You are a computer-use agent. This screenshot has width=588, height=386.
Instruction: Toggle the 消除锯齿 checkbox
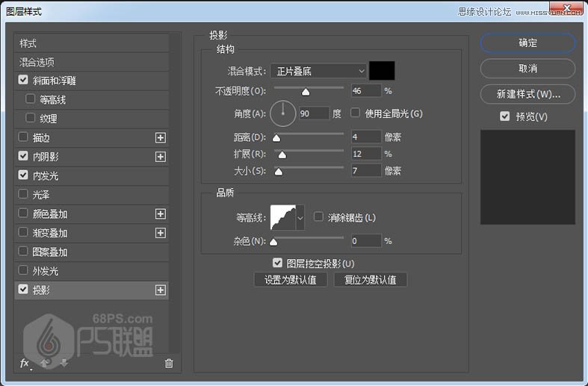click(x=319, y=217)
